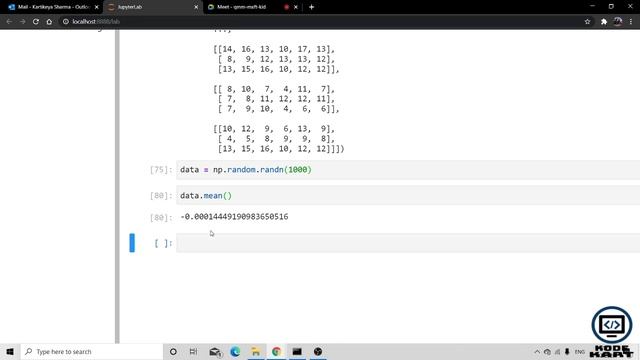Click the browser back arrow

[x=9, y=22]
